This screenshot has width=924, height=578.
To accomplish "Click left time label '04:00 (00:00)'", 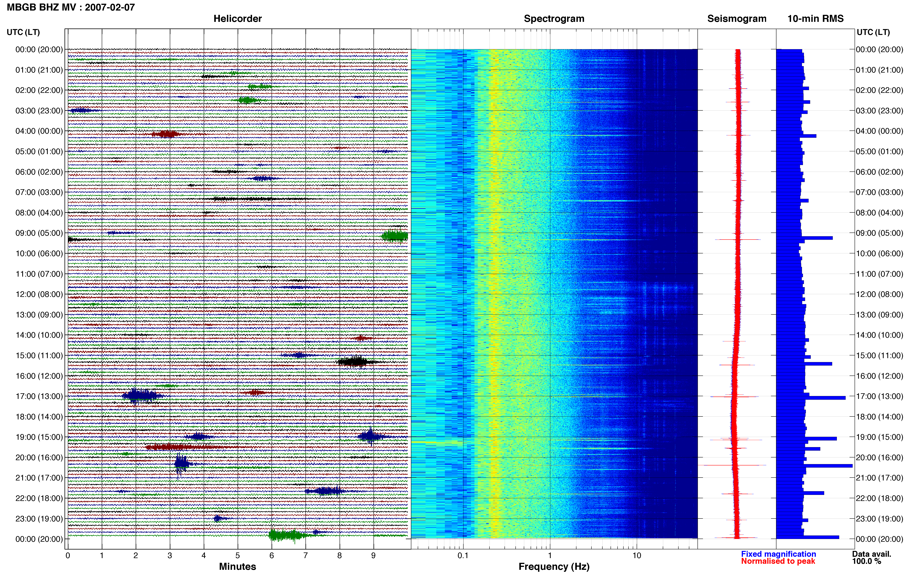I will tap(39, 131).
